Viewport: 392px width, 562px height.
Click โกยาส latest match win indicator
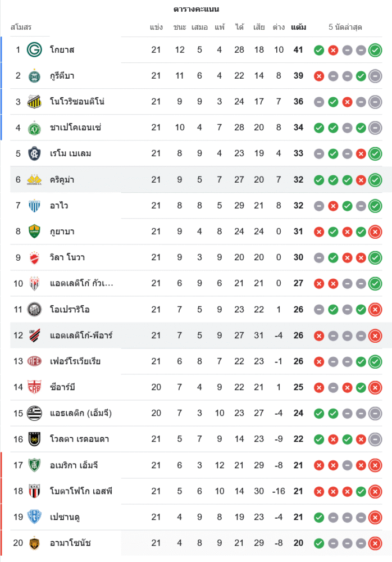[375, 50]
